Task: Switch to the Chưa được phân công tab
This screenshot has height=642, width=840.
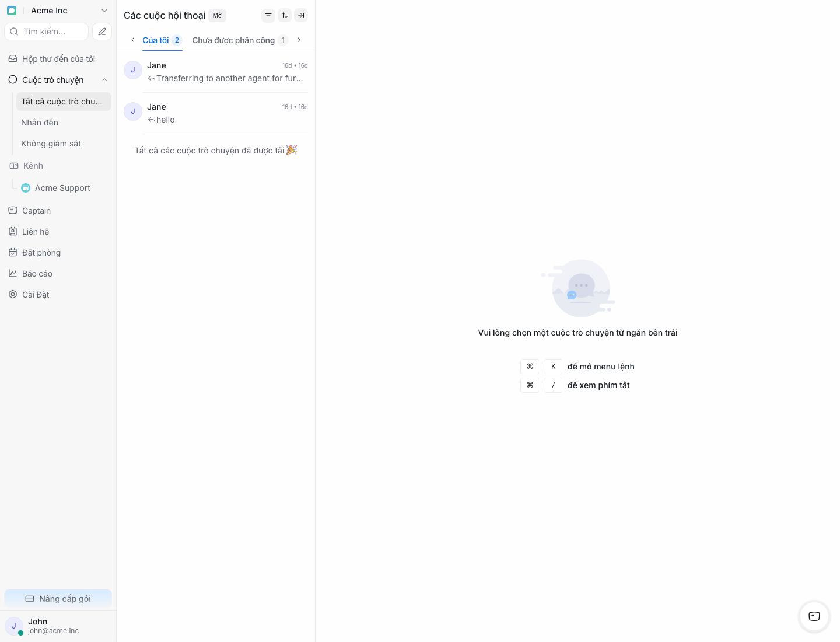Action: (233, 40)
